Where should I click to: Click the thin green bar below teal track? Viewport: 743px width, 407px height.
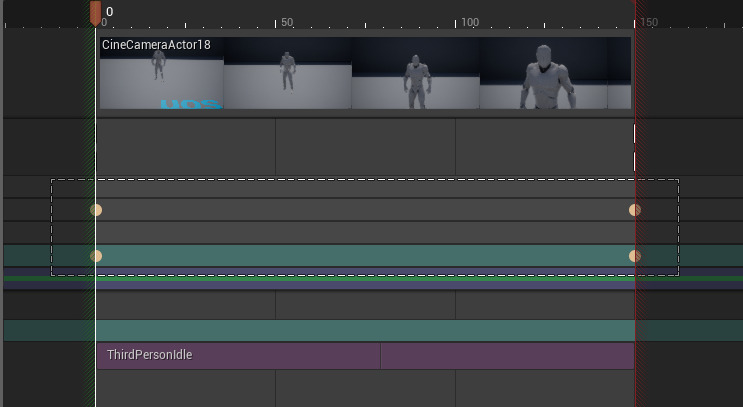coord(365,279)
